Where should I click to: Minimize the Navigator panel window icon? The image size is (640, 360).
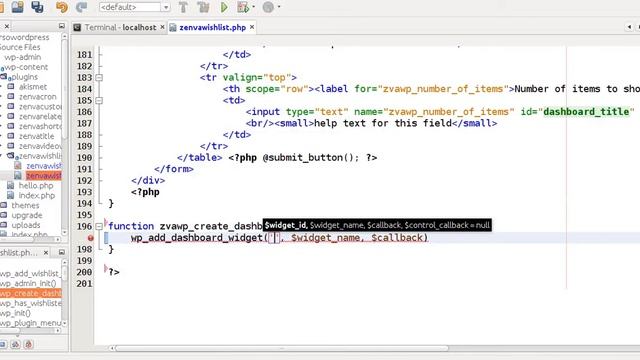click(62, 252)
